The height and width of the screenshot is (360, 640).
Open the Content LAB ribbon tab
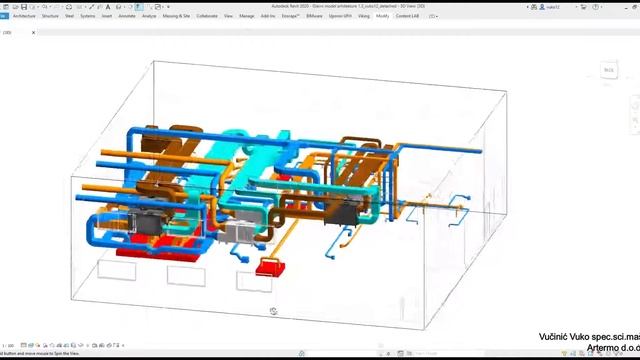(x=407, y=16)
